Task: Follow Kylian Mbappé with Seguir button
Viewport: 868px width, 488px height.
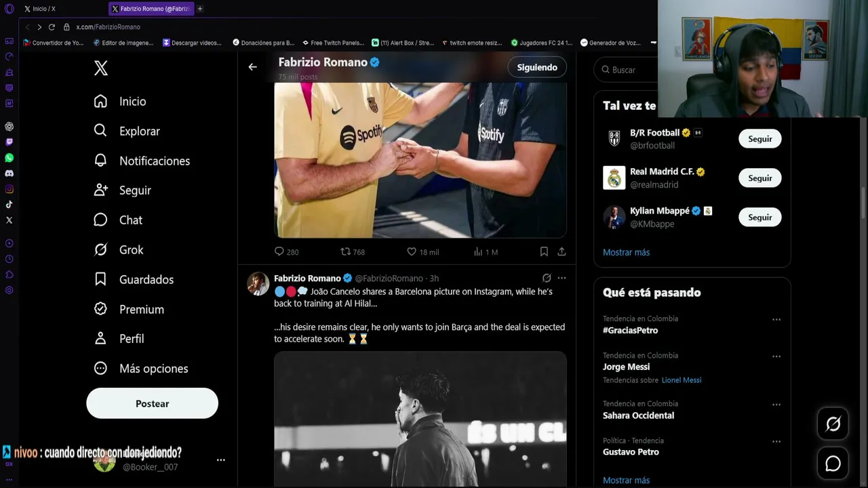Action: click(759, 218)
